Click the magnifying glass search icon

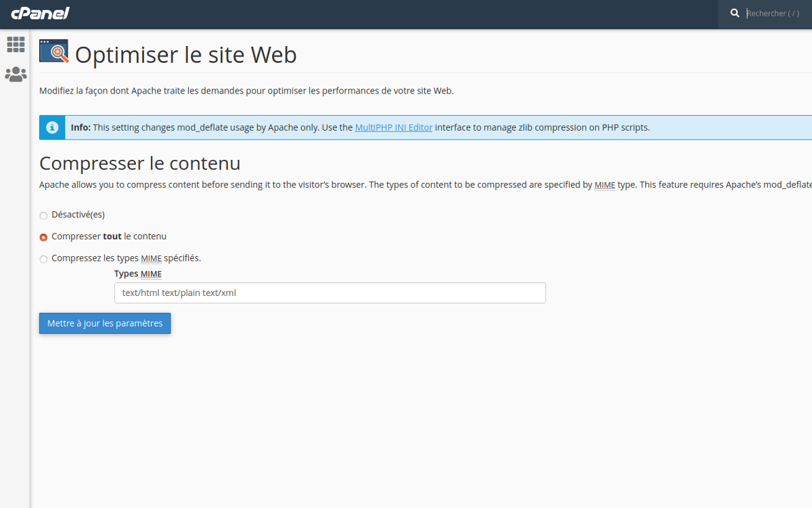735,14
